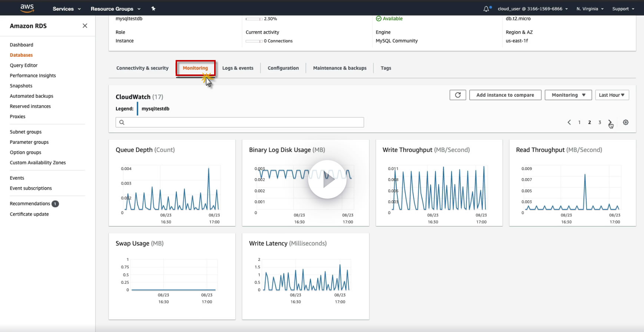Open the Last Hour time range dropdown
The image size is (644, 332).
coord(612,95)
